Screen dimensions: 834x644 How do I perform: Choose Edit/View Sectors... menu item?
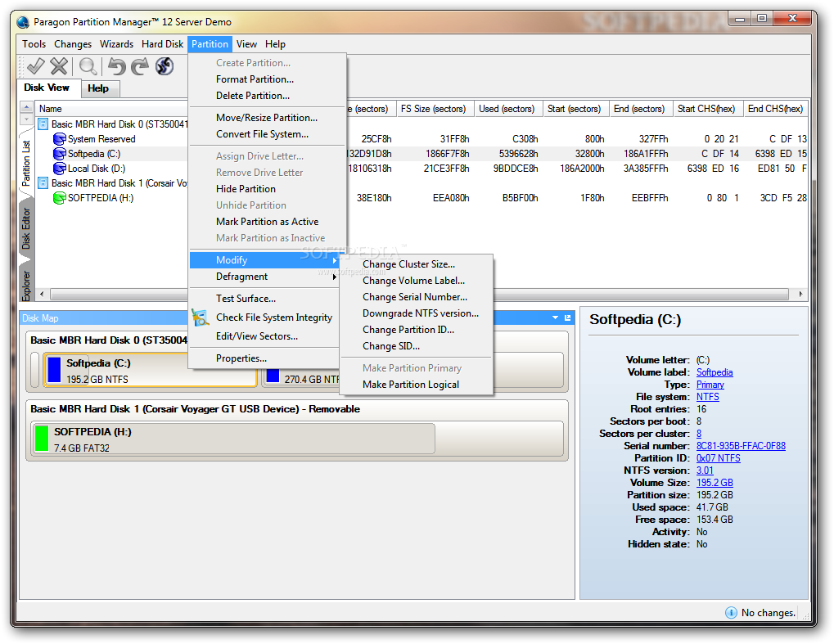click(264, 336)
